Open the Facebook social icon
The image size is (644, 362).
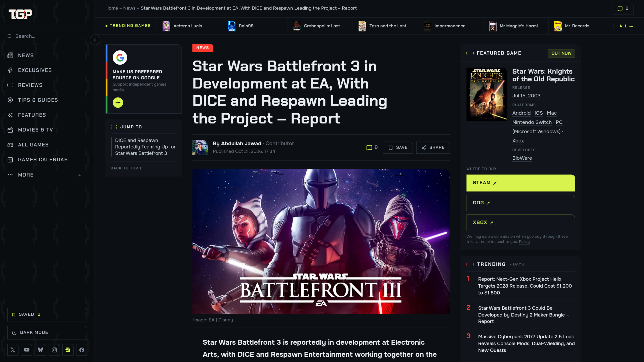pos(82,350)
